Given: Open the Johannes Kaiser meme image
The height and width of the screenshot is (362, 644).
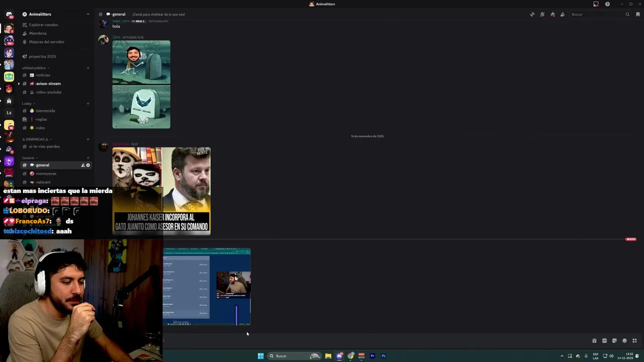Looking at the screenshot, I should 162,191.
